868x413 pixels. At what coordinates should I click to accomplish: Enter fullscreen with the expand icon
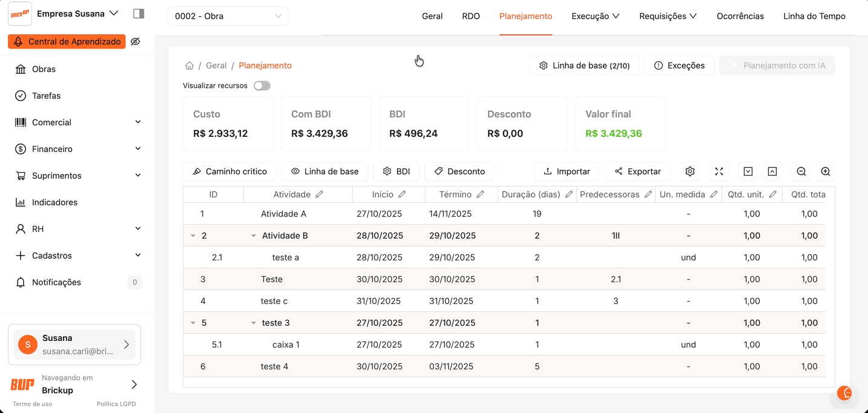coord(719,171)
